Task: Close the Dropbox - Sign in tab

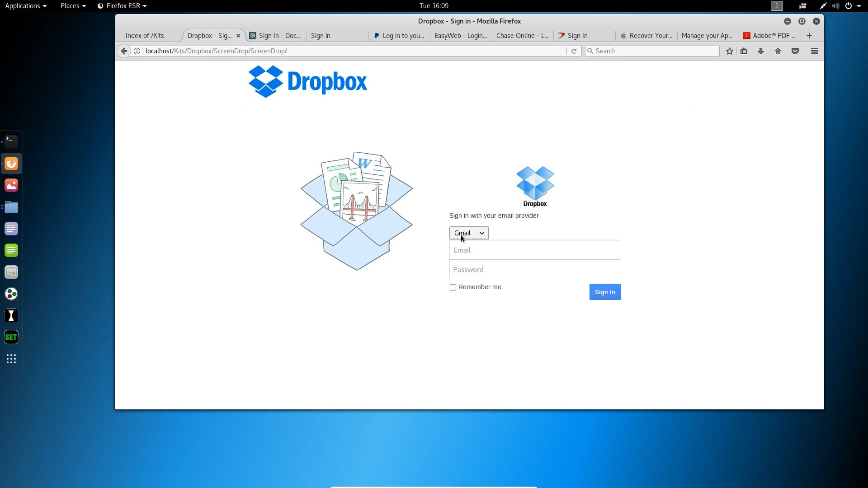Action: 238,36
